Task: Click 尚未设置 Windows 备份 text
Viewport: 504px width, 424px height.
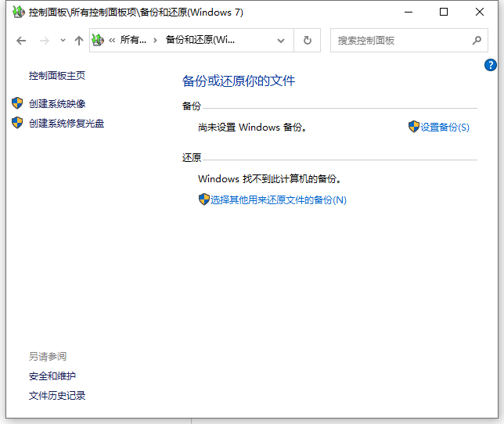Action: tap(252, 128)
